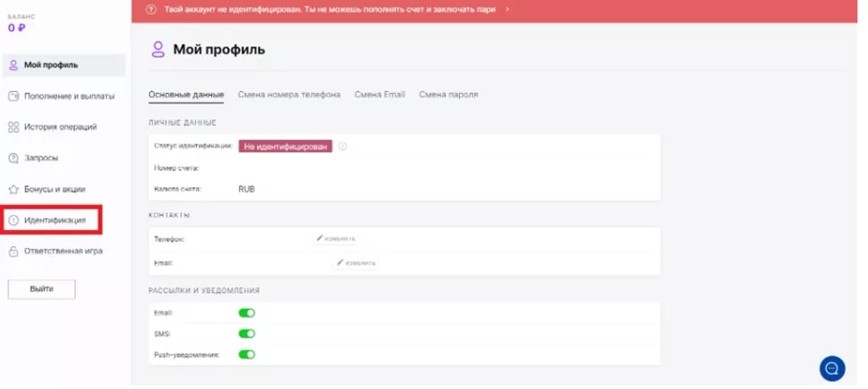Click the История операций grid icon
868x389 pixels.
pos(14,128)
